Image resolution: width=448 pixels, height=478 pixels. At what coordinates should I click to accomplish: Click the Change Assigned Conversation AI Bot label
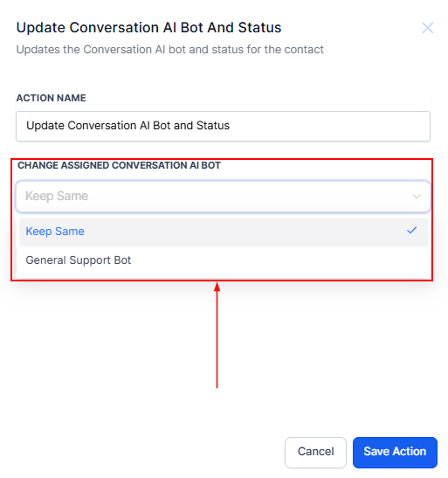pos(119,165)
